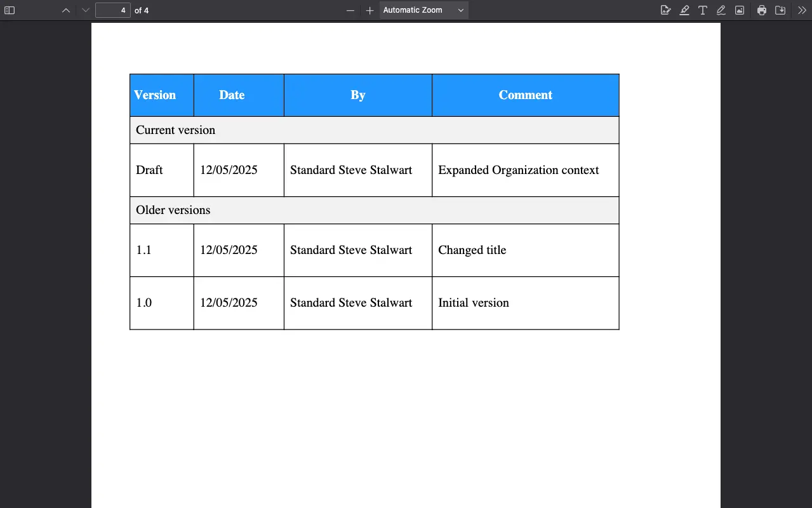Click the 'Older versions' row
The width and height of the screenshot is (812, 508).
click(x=375, y=210)
